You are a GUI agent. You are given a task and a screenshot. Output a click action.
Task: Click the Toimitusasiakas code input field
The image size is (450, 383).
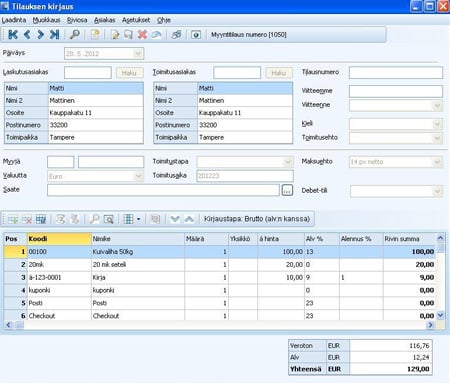[237, 73]
